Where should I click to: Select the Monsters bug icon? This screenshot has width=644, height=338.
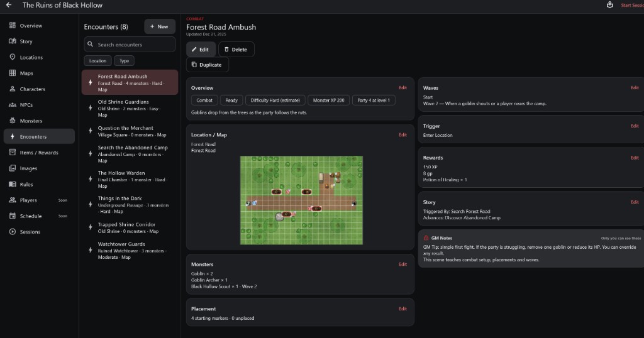(13, 121)
